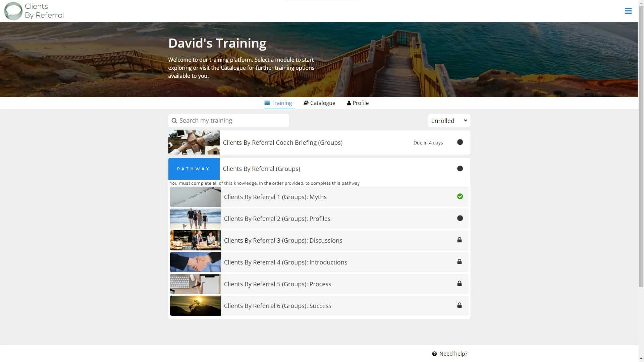Screen dimensions: 644x362
Task: Switch to the Catalogue tab
Action: coord(319,103)
